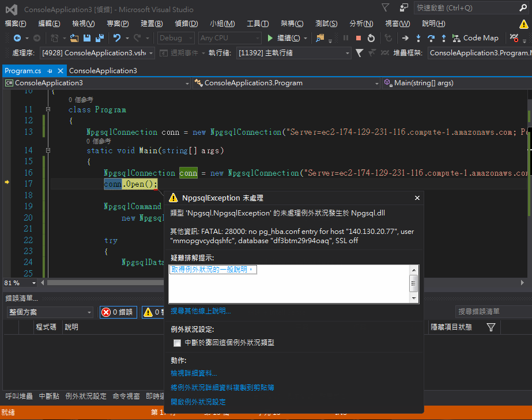Screen dimensions: 532x420
Task: Click the Step Out icon
Action: pyautogui.click(x=444, y=38)
